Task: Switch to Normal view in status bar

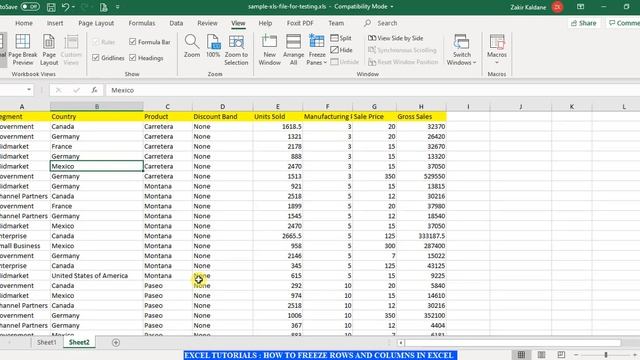Action: tap(521, 355)
